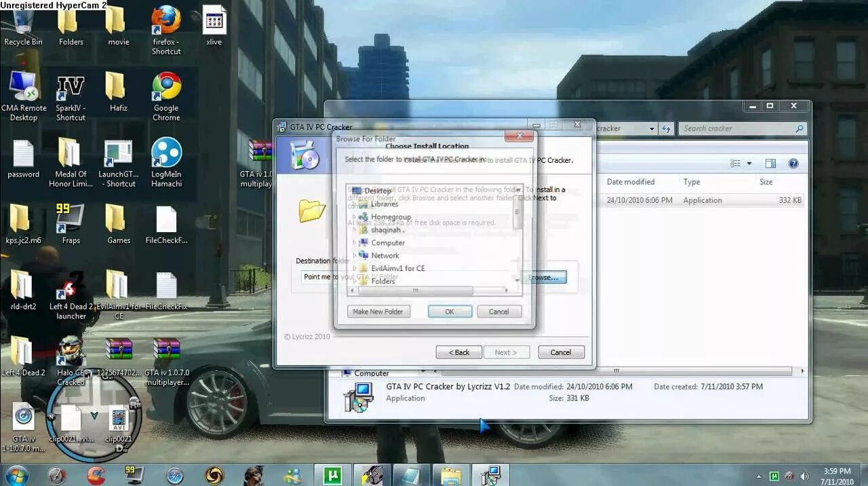Open the Recycle Bin desktop icon
Viewport: 868px width, 486px height.
pyautogui.click(x=23, y=27)
